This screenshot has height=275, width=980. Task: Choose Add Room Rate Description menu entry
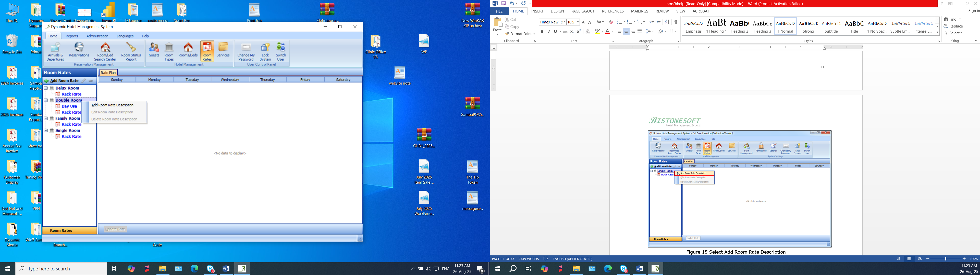[112, 105]
